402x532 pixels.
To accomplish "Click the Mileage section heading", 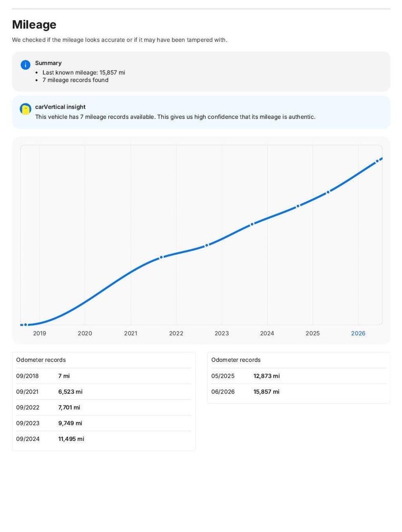I will pyautogui.click(x=34, y=24).
